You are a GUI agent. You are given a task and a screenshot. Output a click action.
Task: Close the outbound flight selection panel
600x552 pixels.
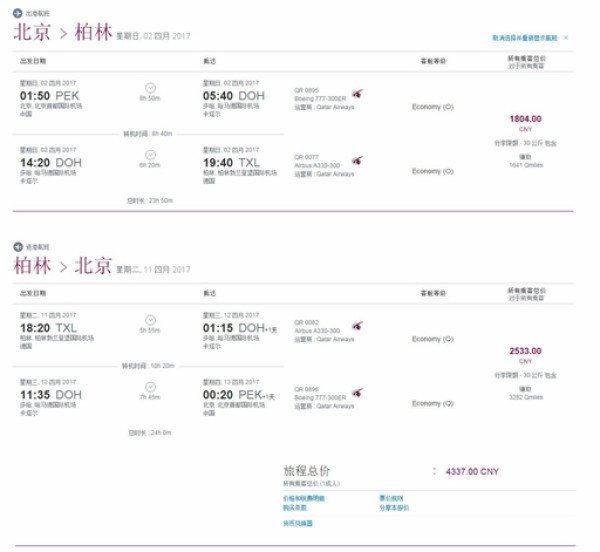tap(566, 37)
